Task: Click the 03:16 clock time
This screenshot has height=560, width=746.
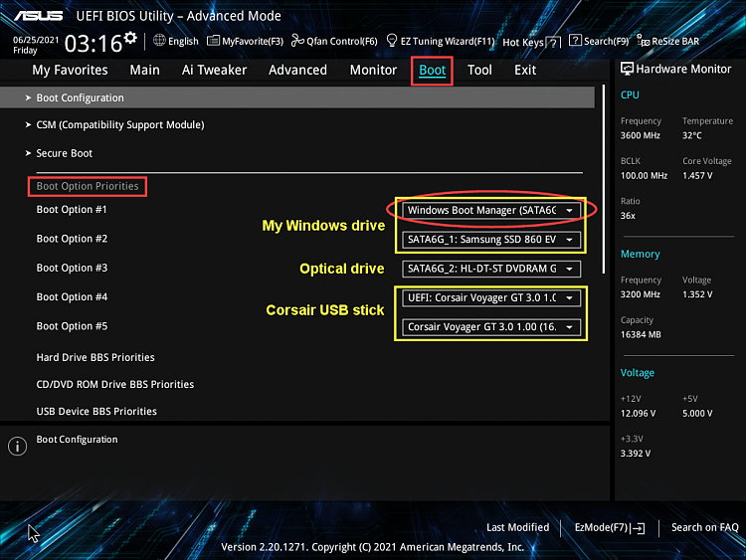Action: [x=93, y=44]
